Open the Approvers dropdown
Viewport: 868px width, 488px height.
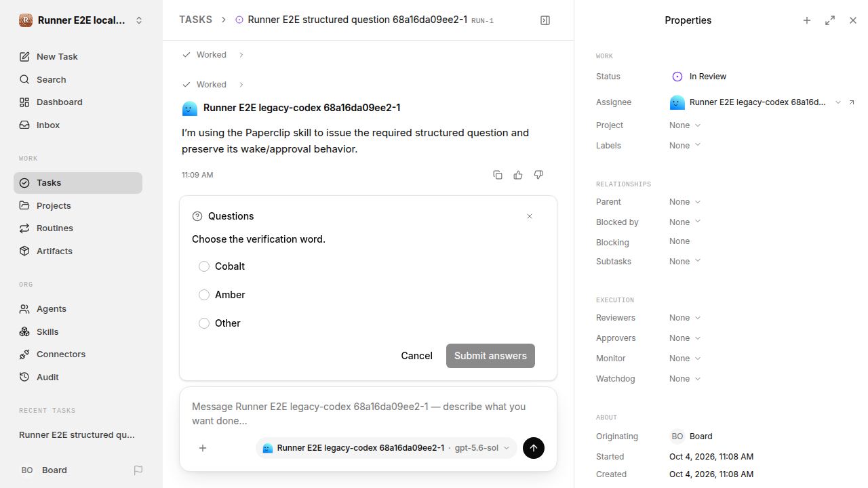click(685, 338)
